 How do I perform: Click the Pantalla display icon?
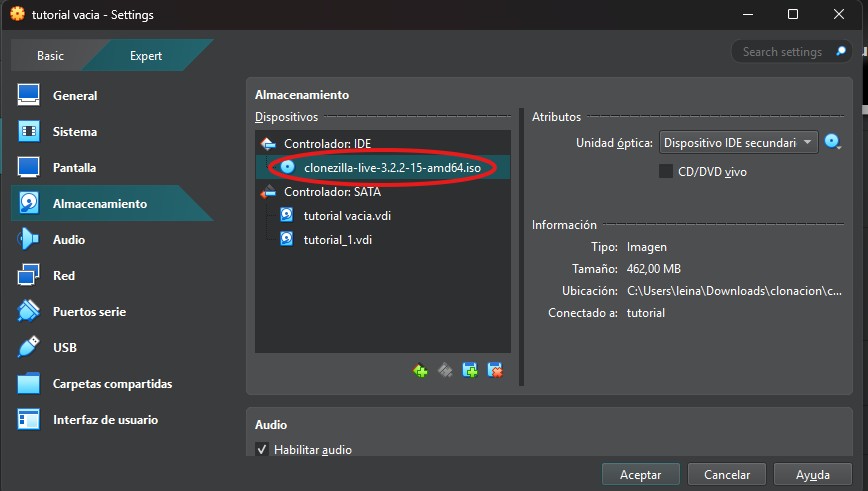tap(28, 167)
